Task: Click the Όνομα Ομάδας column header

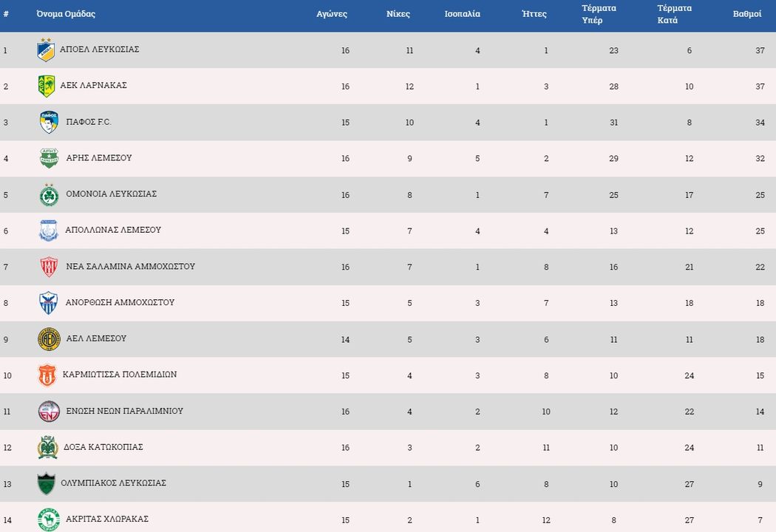Action: (x=66, y=14)
